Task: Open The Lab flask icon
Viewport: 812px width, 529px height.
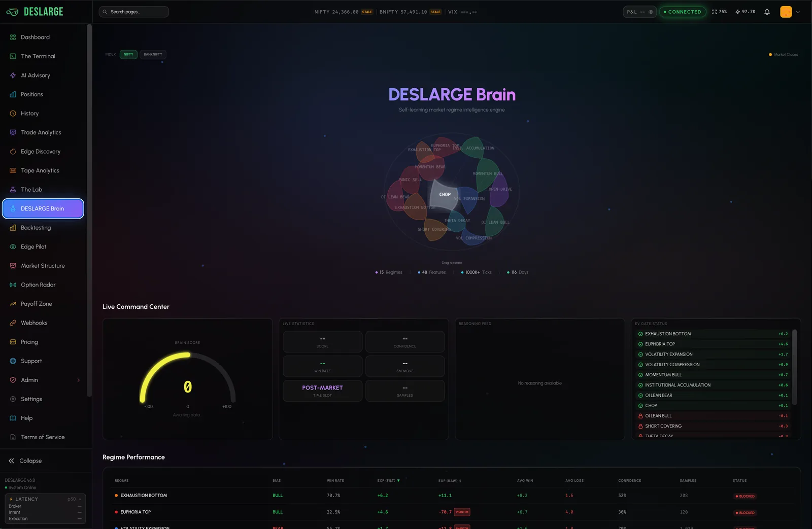Action: tap(13, 189)
